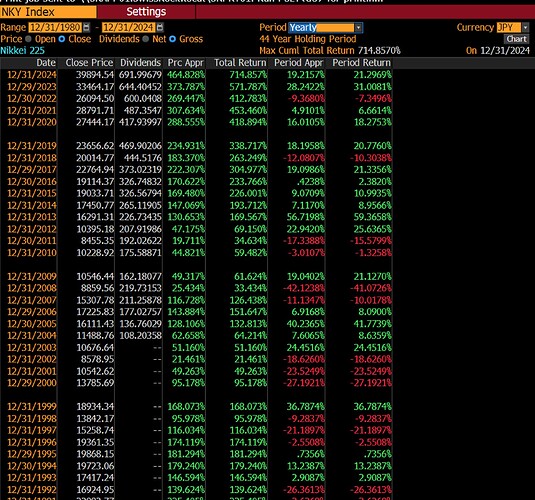
Task: Sort by the Close Price column header
Action: click(89, 63)
